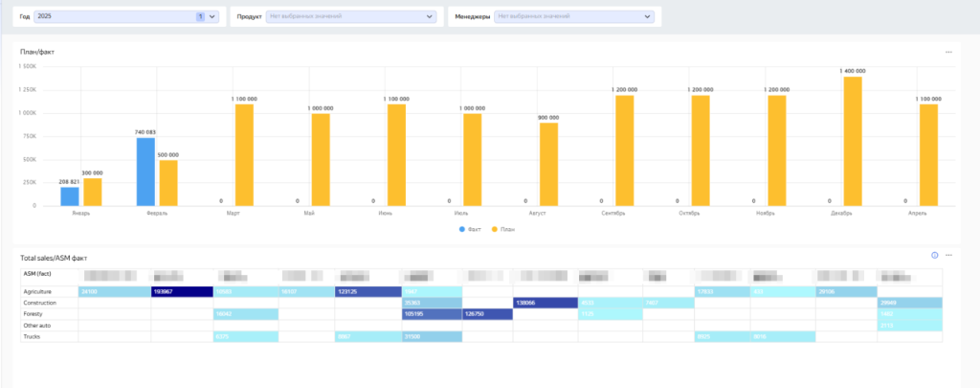Image resolution: width=980 pixels, height=388 pixels.
Task: Click the Декабрь plan bar 1 400 000
Action: (x=852, y=141)
